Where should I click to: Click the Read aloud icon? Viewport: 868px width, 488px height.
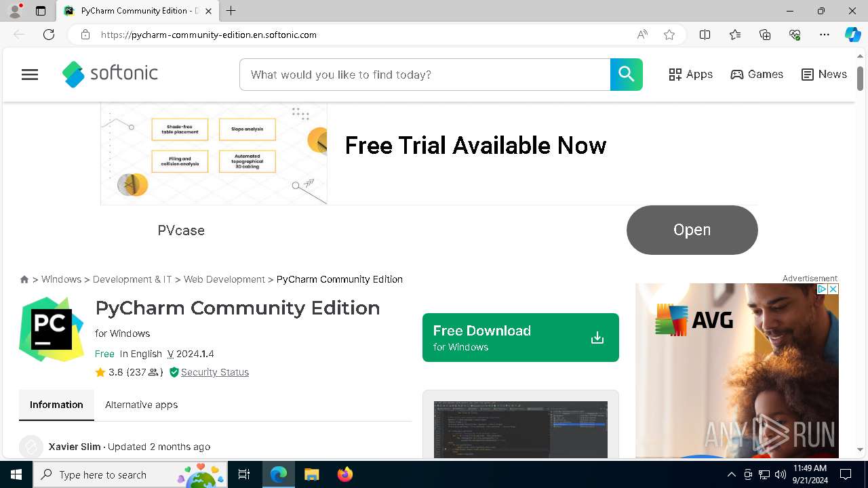pos(642,35)
